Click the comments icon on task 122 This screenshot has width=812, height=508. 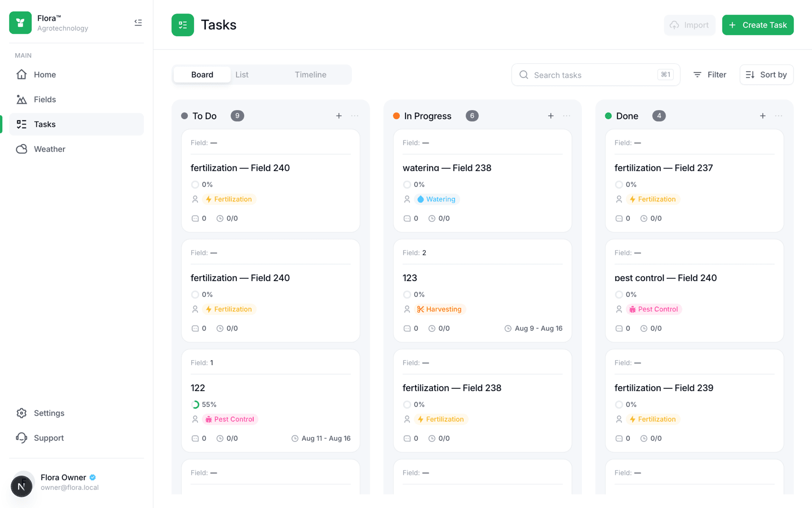tap(195, 439)
